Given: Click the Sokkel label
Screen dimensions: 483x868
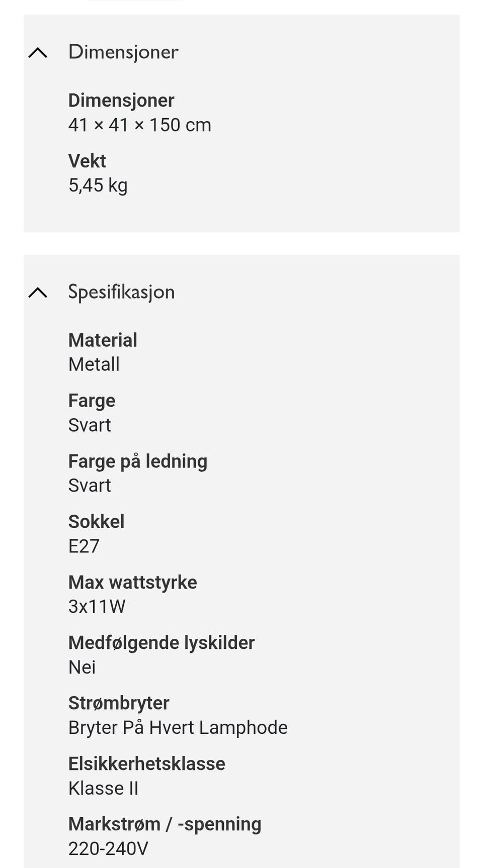Looking at the screenshot, I should [x=96, y=522].
